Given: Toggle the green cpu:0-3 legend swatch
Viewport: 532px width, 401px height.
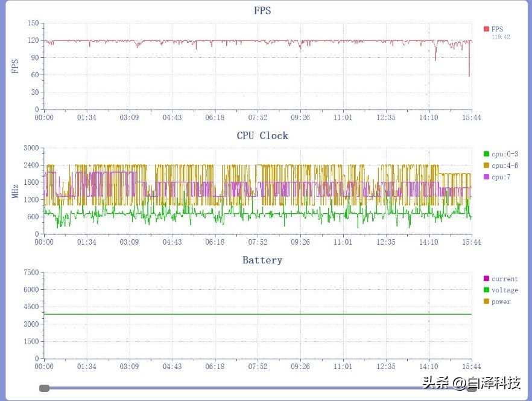Looking at the screenshot, I should pos(486,154).
